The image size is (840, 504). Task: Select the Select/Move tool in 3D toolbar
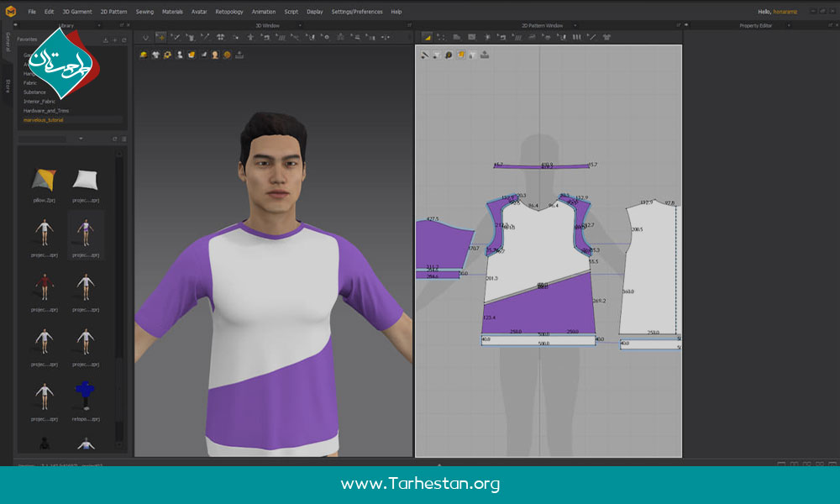coord(160,37)
